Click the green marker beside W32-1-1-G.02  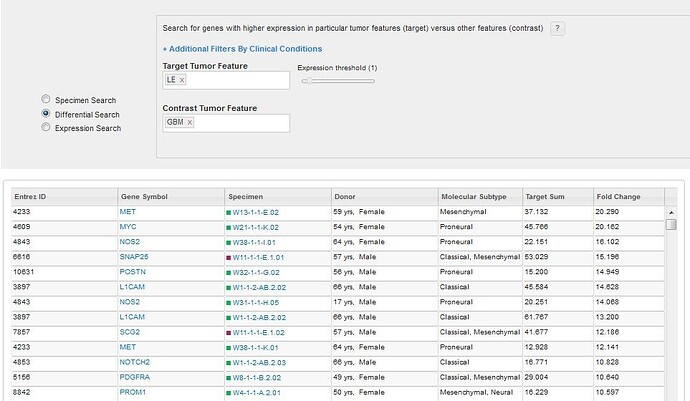[x=228, y=273]
